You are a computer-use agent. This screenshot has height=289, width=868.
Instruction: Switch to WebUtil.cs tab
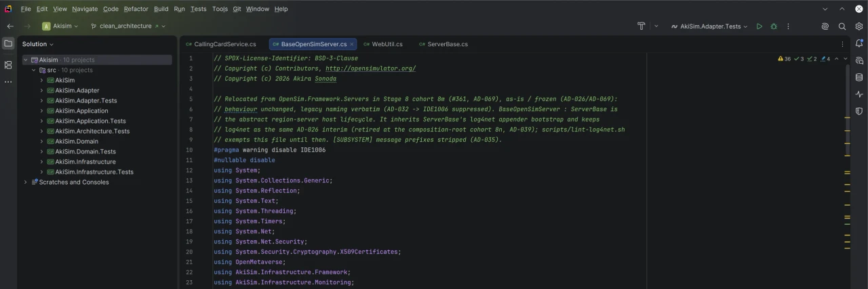[382, 44]
